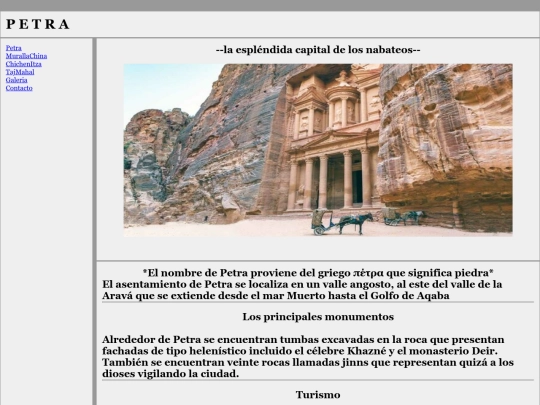Open the TajMahal link
This screenshot has width=540, height=405.
tap(20, 72)
